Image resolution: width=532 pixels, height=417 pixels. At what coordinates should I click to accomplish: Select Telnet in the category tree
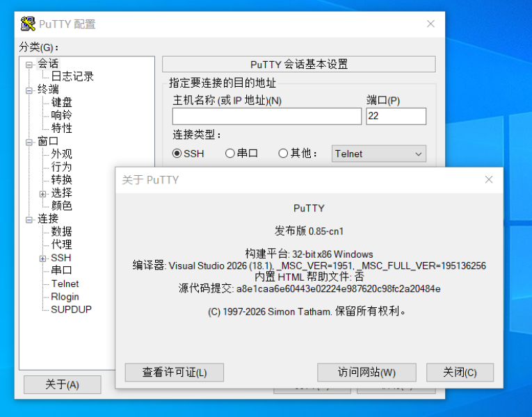65,284
